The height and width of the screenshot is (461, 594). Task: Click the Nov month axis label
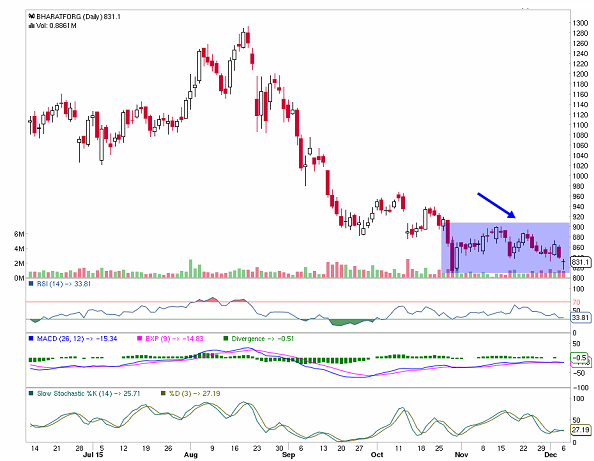click(461, 455)
